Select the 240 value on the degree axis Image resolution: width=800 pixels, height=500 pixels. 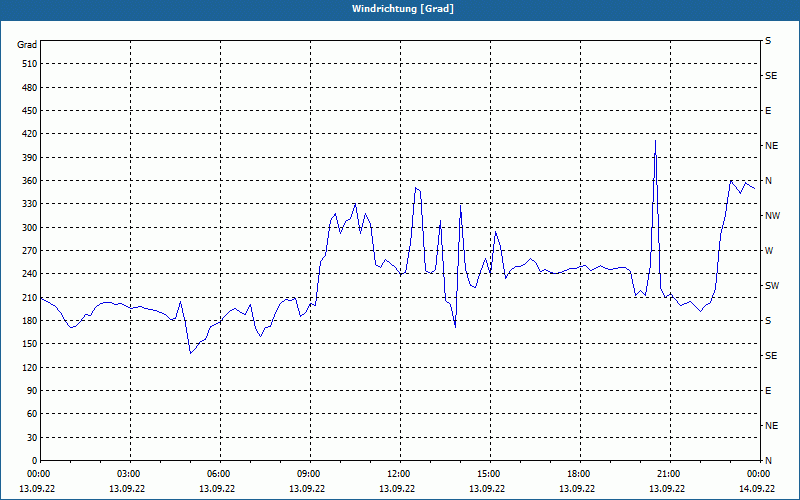(29, 274)
